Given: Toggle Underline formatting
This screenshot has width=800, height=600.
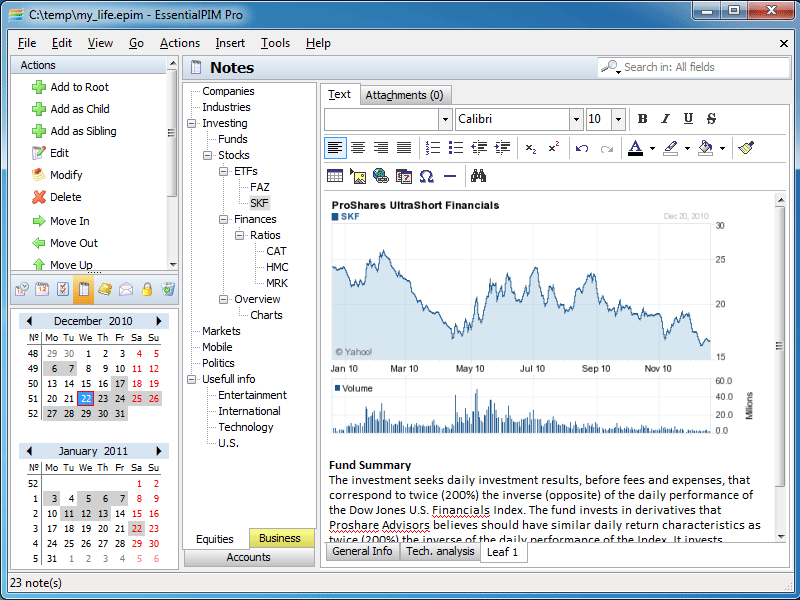Looking at the screenshot, I should pos(689,119).
